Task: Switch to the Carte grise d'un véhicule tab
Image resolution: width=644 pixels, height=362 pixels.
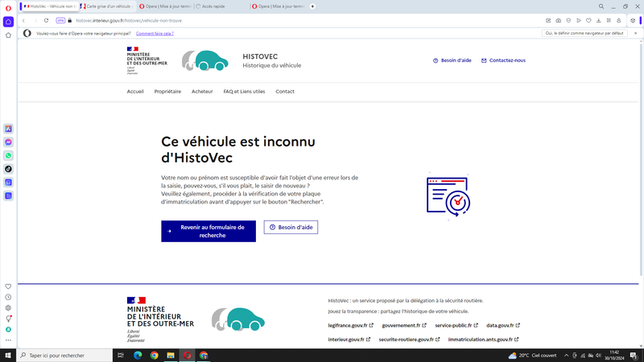Action: click(x=106, y=6)
